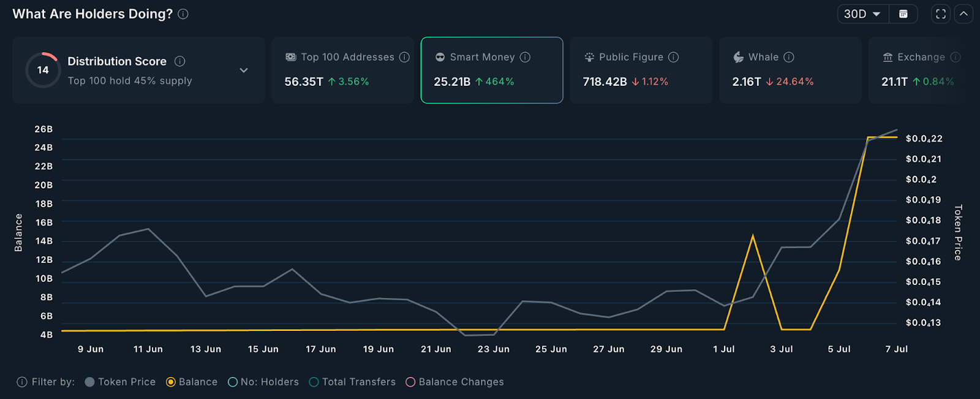This screenshot has width=980, height=399.
Task: Click info icon next to Top 100 Addresses
Action: click(404, 57)
